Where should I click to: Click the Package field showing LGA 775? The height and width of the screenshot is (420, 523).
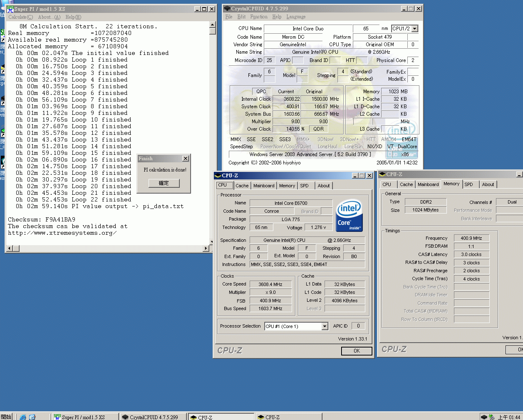tap(291, 219)
